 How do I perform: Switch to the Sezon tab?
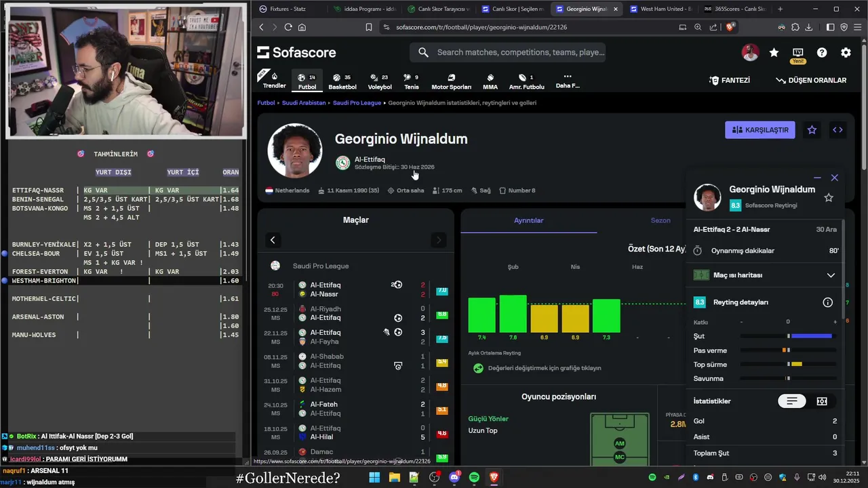(660, 220)
